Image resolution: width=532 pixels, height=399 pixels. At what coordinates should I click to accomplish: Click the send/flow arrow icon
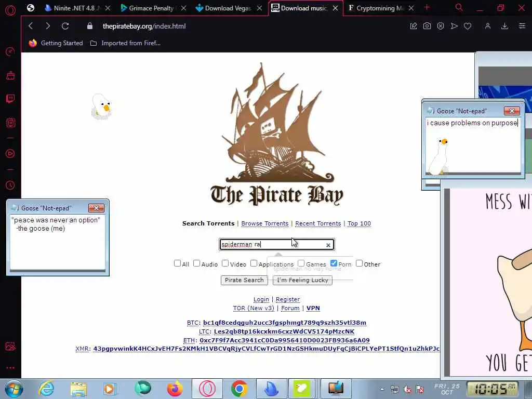(454, 26)
